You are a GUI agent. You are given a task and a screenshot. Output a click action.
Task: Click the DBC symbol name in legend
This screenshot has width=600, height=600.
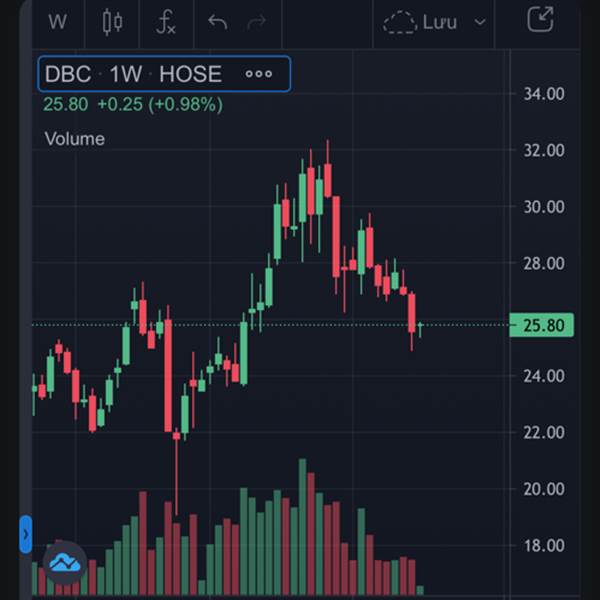click(x=68, y=74)
